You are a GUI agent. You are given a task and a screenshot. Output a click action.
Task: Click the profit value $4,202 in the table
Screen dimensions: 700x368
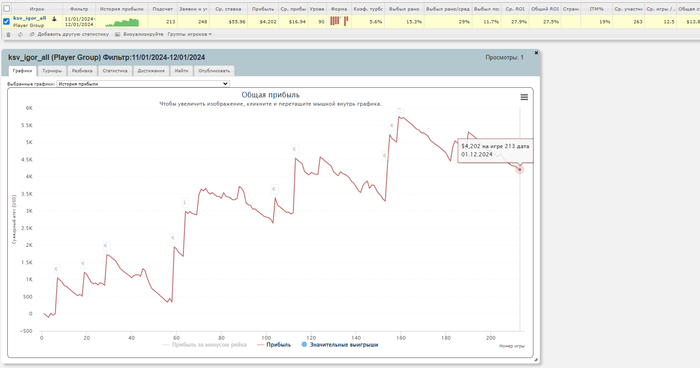268,21
